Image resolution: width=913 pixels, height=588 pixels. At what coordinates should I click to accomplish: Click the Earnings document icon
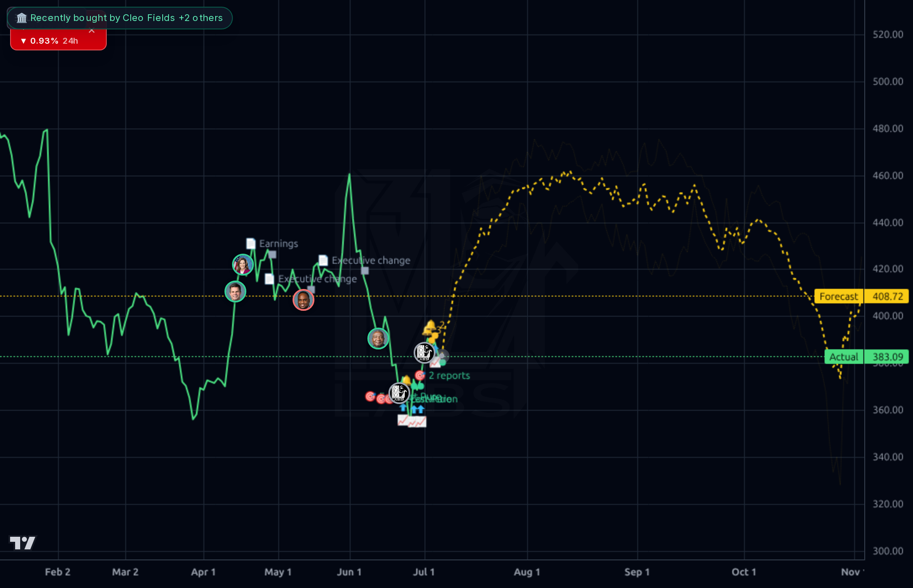pyautogui.click(x=251, y=244)
